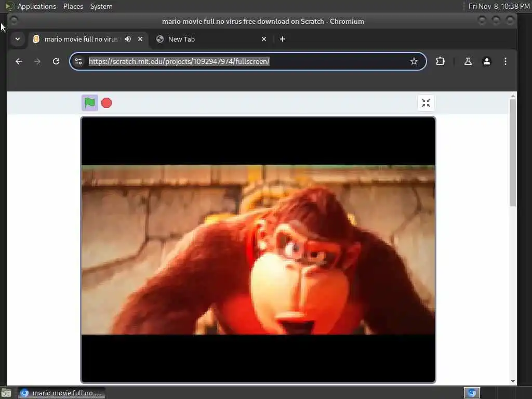Click the vertical page scrollbar thumb
This screenshot has height=399, width=532.
click(x=513, y=152)
